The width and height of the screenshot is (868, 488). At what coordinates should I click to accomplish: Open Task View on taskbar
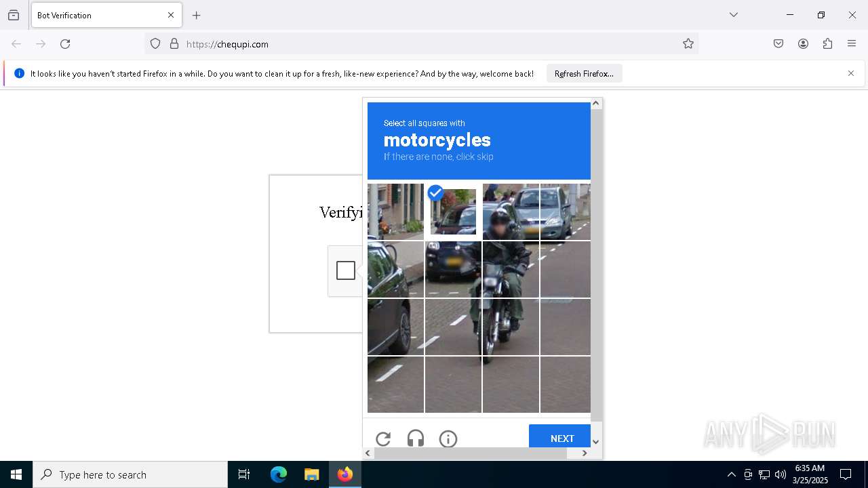(x=244, y=474)
